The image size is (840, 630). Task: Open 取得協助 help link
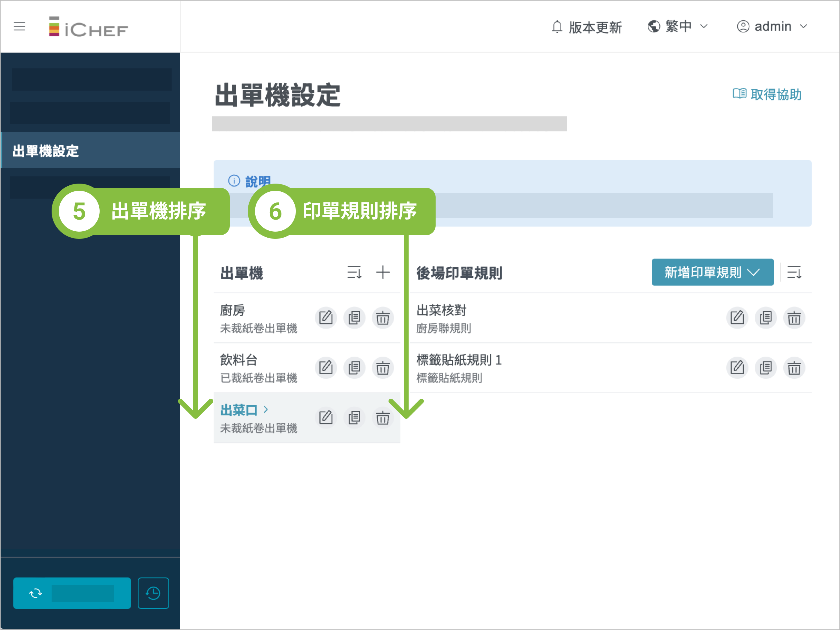767,94
